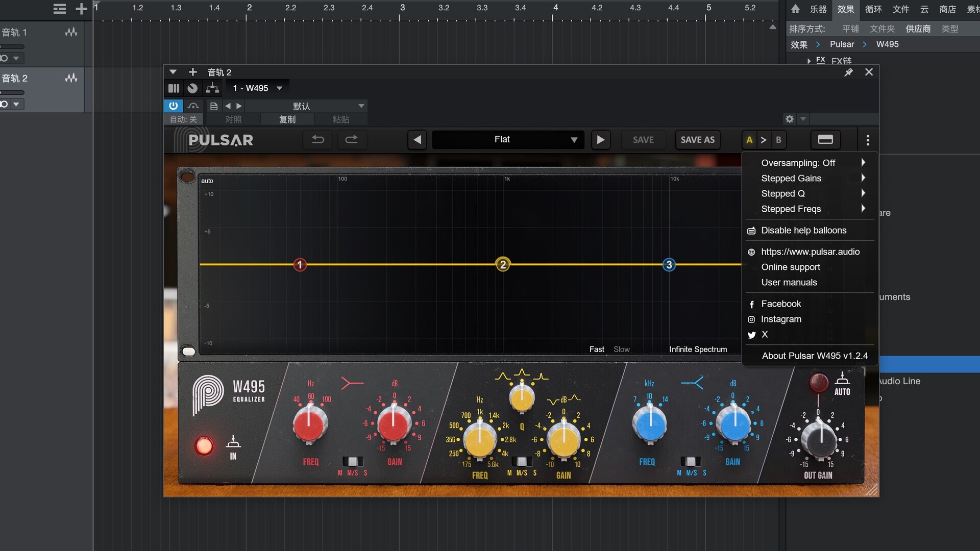Image resolution: width=980 pixels, height=551 pixels.
Task: Expand the Stepped Gains submenu
Action: (x=810, y=178)
